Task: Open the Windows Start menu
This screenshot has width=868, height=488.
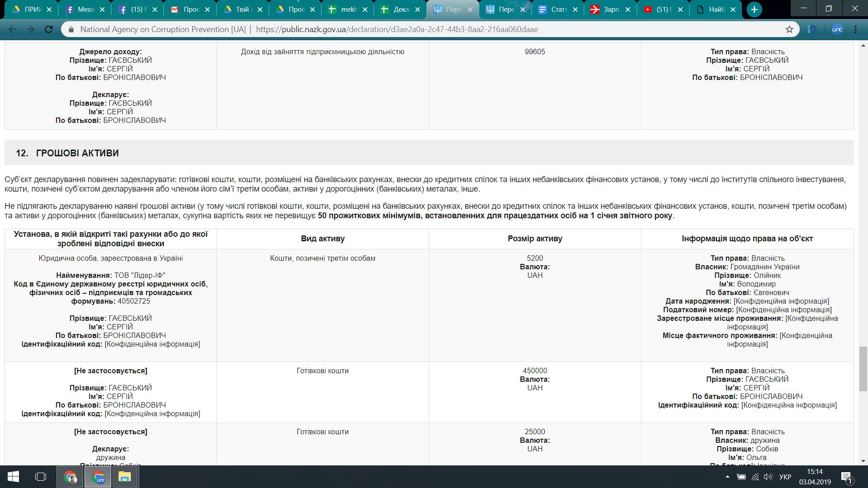Action: pos(13,477)
